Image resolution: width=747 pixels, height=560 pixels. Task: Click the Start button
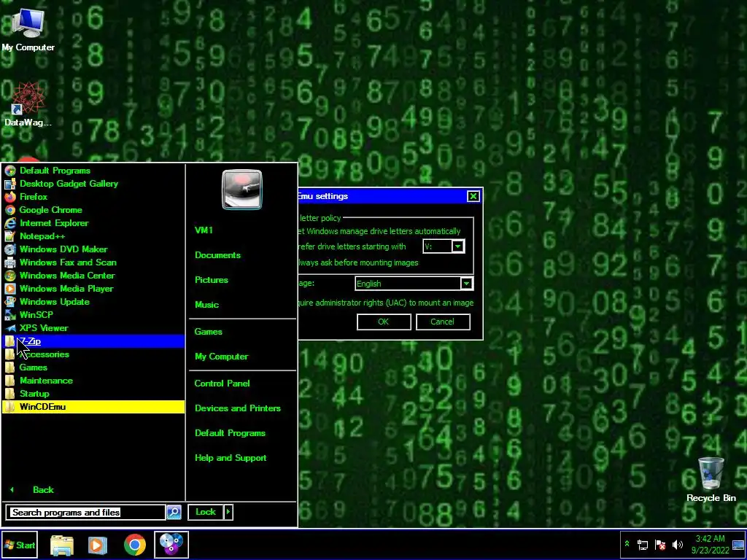pos(20,545)
